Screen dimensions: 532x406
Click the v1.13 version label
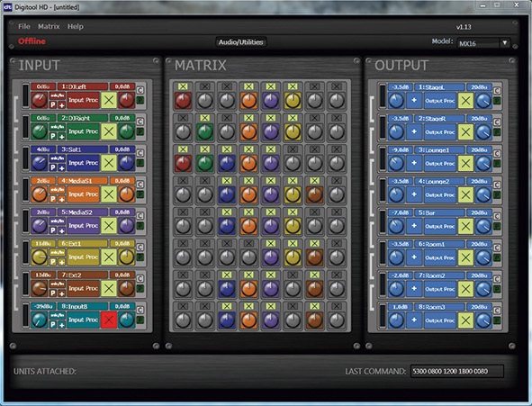pos(464,27)
